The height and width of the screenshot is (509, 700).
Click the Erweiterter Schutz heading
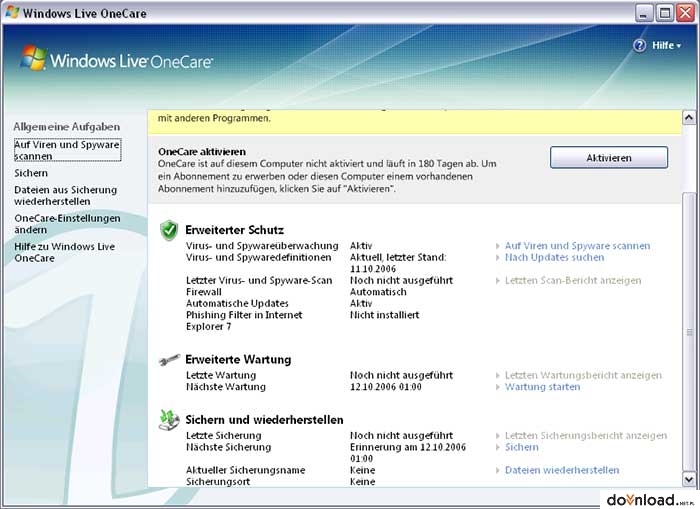234,230
